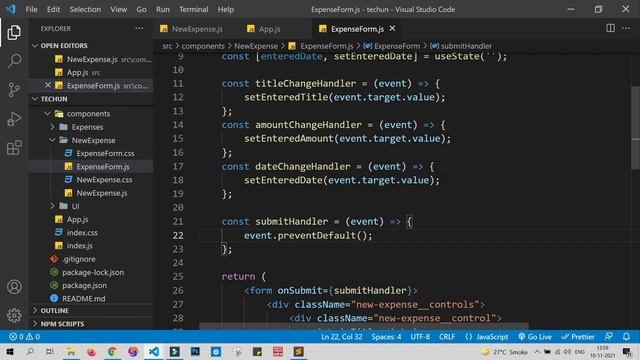Close the ExpenseForm.js editor tab
This screenshot has height=360, width=640.
pos(392,29)
